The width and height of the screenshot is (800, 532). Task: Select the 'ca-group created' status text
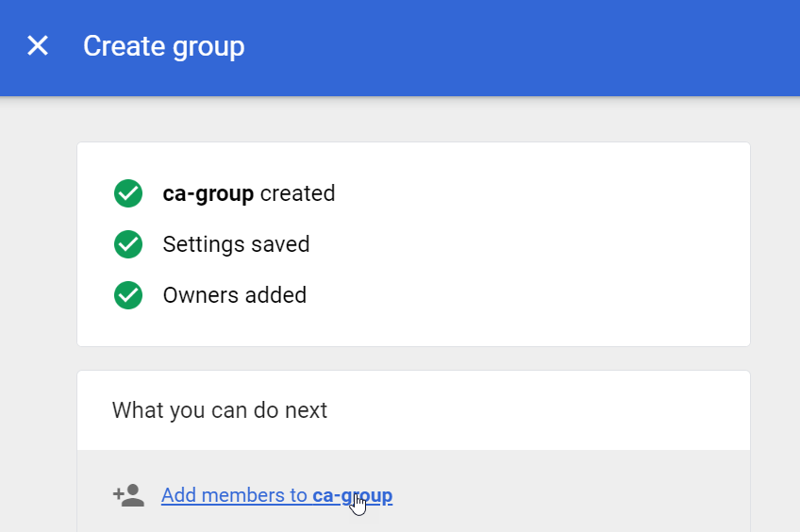pyautogui.click(x=248, y=193)
